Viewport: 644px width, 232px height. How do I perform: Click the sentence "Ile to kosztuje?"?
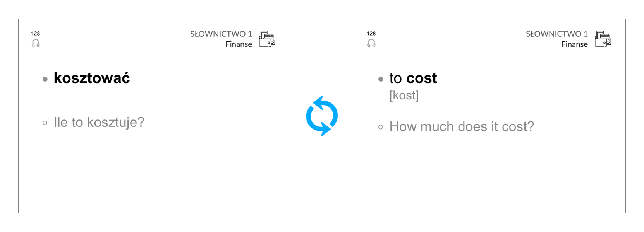[x=99, y=122]
